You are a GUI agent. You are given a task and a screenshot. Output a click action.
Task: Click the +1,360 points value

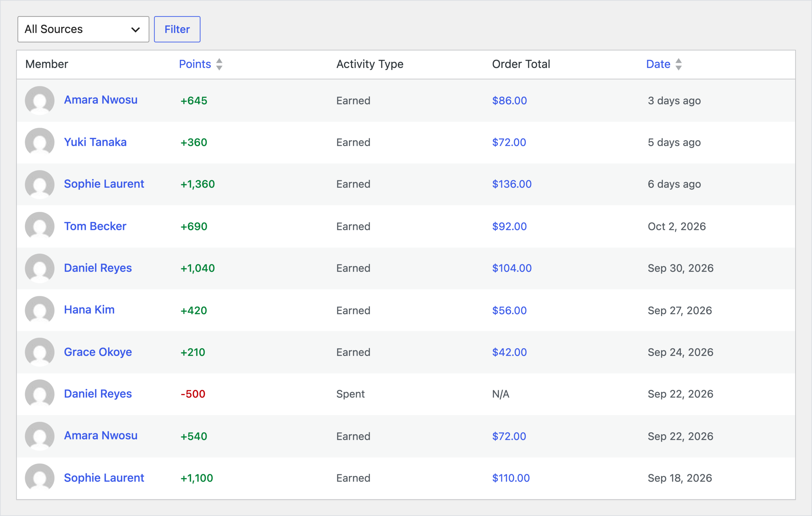pos(198,184)
